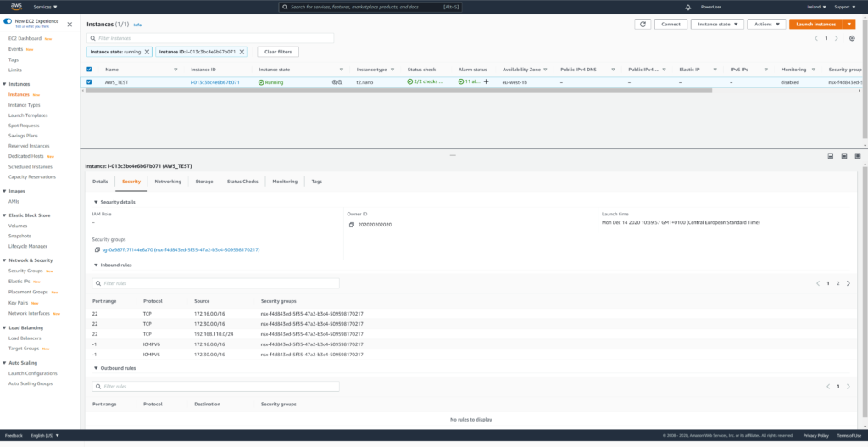868x447 pixels.
Task: Switch to the Details tab
Action: point(100,182)
